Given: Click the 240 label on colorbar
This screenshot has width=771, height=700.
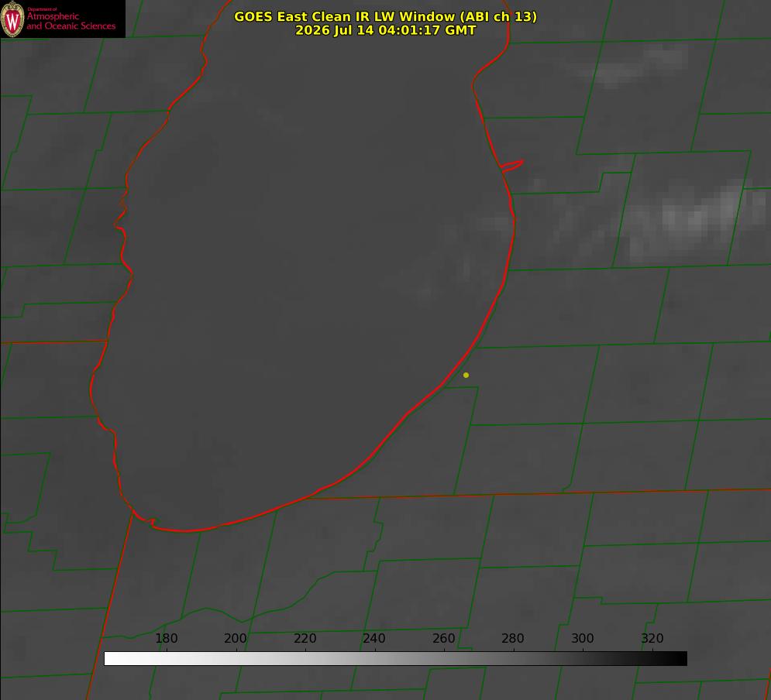Looking at the screenshot, I should pyautogui.click(x=374, y=638).
